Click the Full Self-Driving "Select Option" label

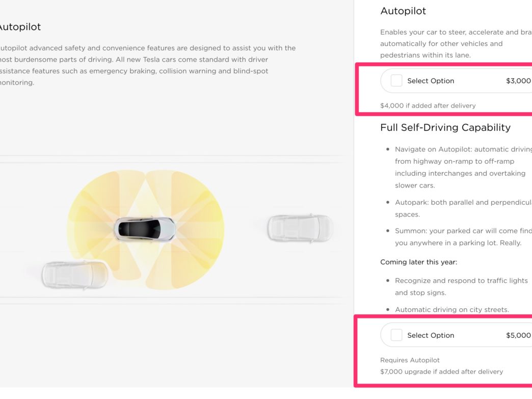click(431, 335)
